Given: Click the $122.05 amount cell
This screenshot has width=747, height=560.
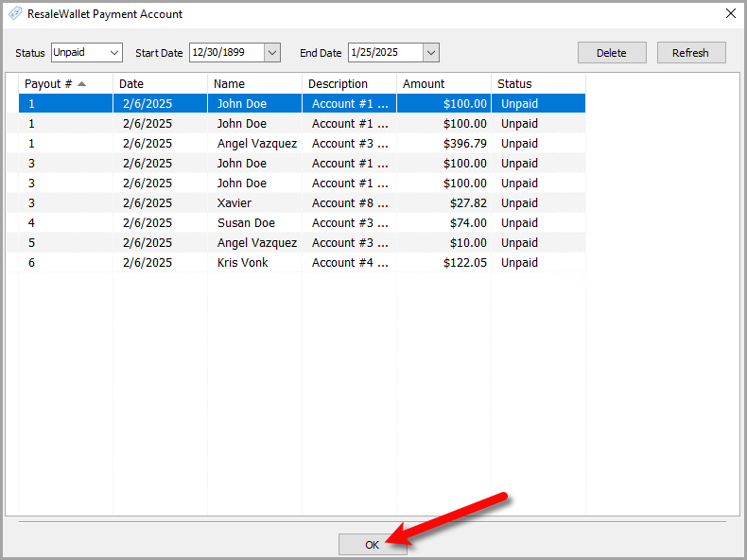Looking at the screenshot, I should tap(444, 263).
